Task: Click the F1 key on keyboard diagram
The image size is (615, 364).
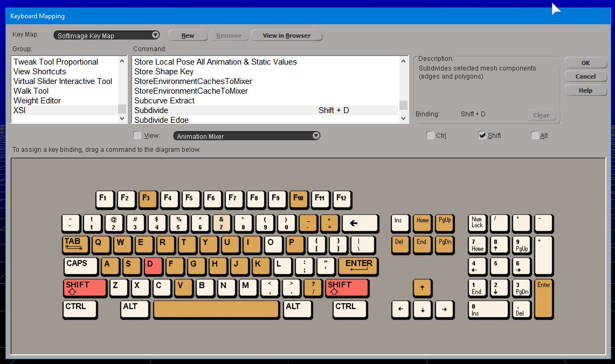Action: 105,199
